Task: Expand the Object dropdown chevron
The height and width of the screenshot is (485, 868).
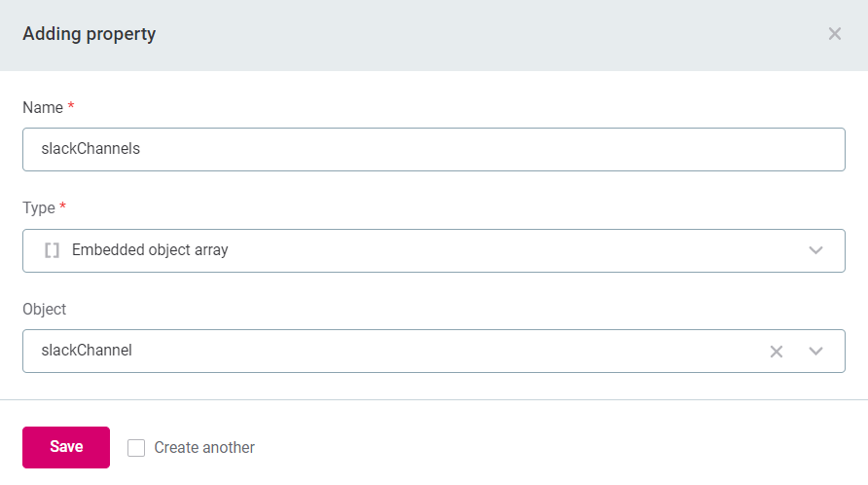Action: tap(816, 352)
